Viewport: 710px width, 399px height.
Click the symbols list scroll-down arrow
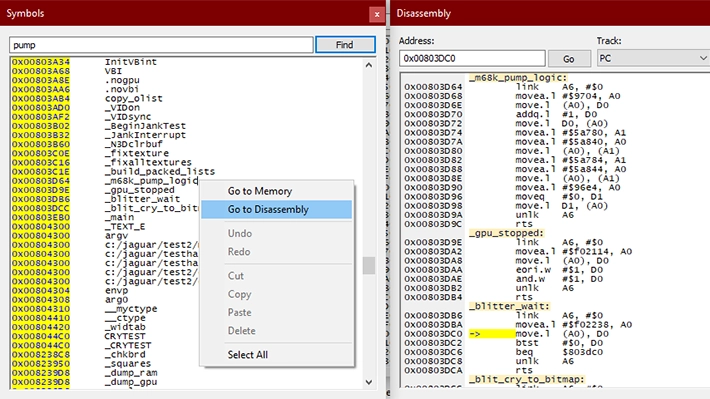coord(369,382)
